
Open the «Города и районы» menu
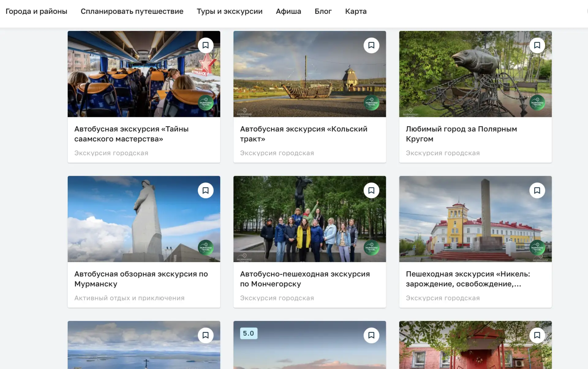coord(36,11)
